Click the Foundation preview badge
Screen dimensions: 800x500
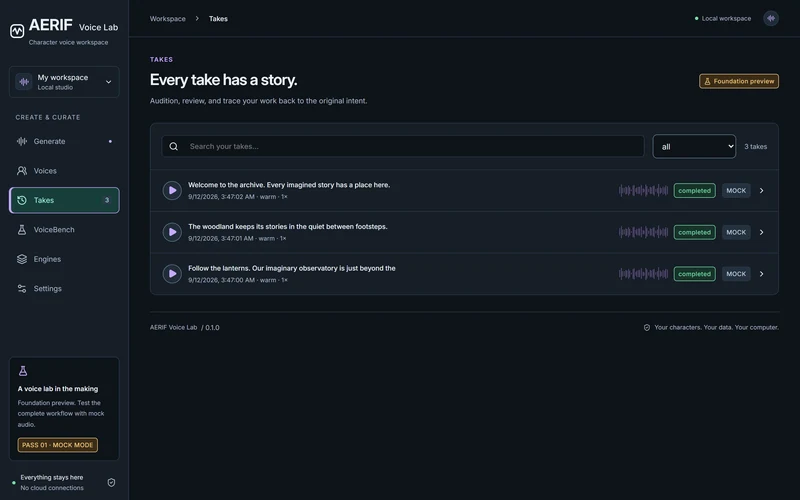coord(739,81)
